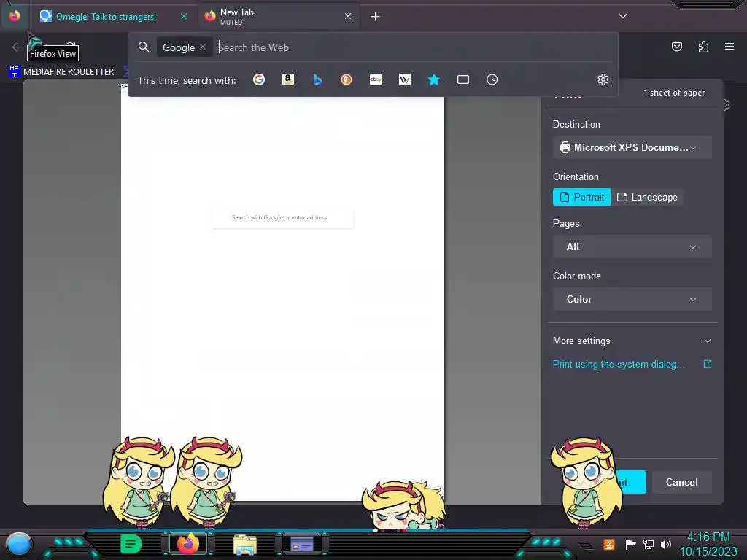Open the Extensions puzzle icon
This screenshot has width=747, height=560.
pyautogui.click(x=703, y=47)
